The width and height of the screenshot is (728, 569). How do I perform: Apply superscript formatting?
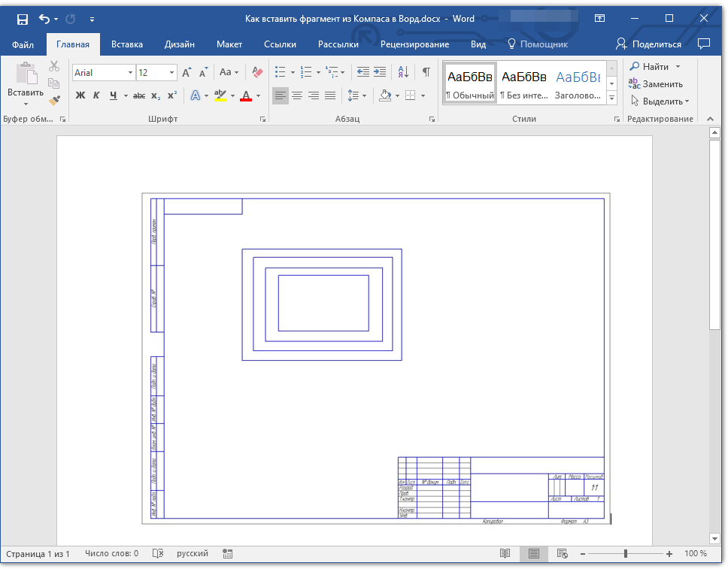point(172,95)
